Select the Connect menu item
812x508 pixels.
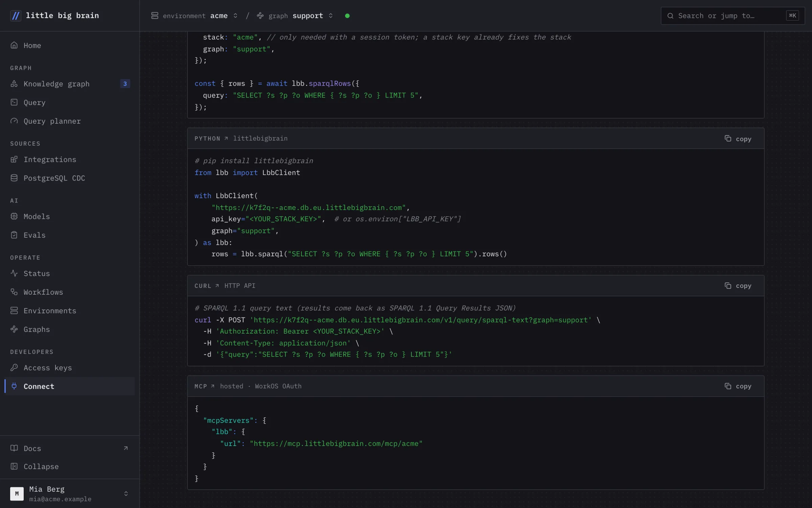pyautogui.click(x=70, y=386)
